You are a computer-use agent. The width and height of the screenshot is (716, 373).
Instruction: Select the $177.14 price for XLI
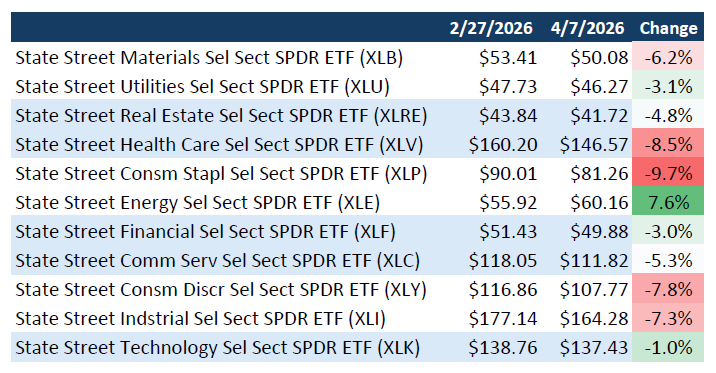(503, 319)
